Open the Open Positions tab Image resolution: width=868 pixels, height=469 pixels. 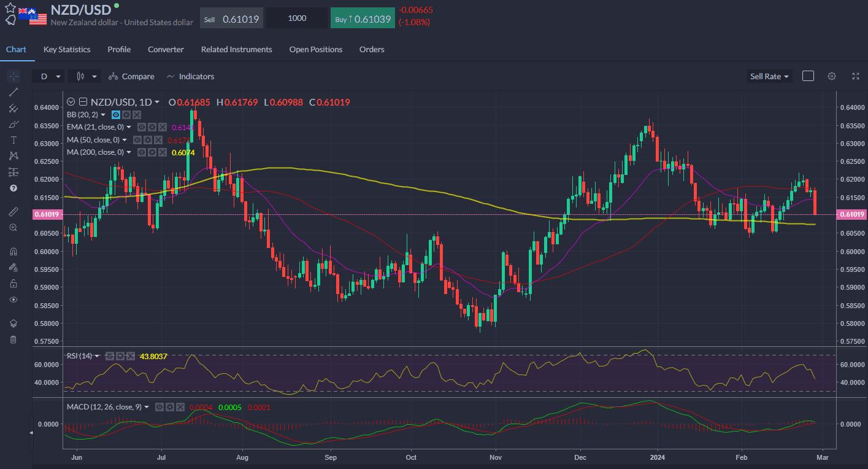coord(316,49)
